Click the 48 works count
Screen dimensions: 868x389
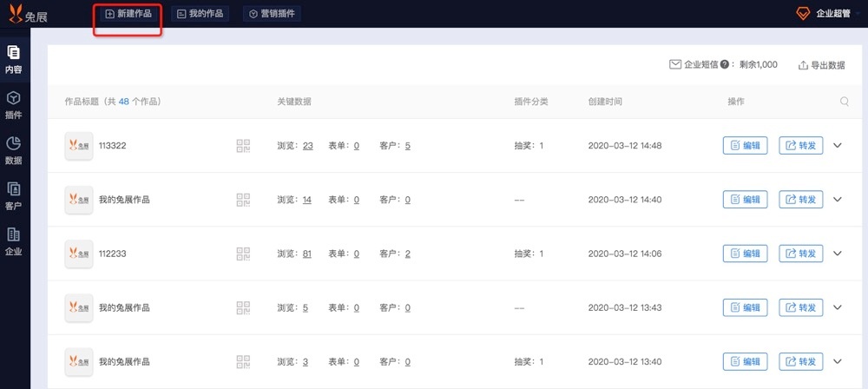[124, 102]
